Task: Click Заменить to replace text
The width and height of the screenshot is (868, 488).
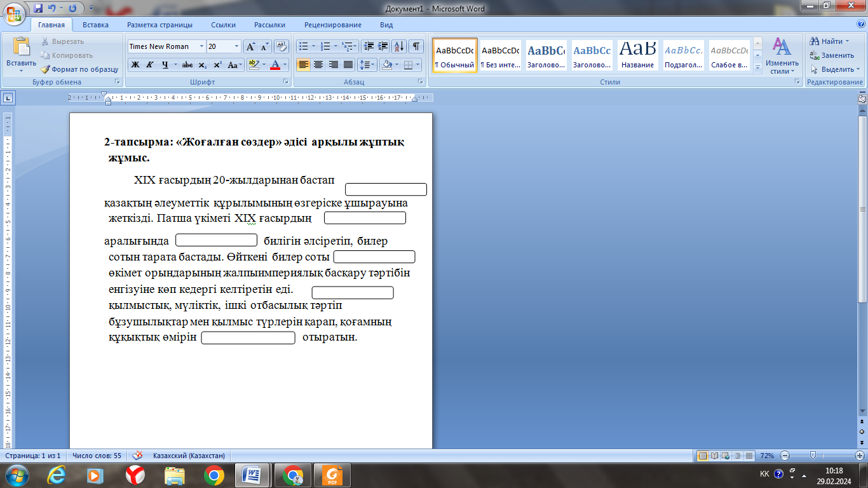Action: pos(832,55)
